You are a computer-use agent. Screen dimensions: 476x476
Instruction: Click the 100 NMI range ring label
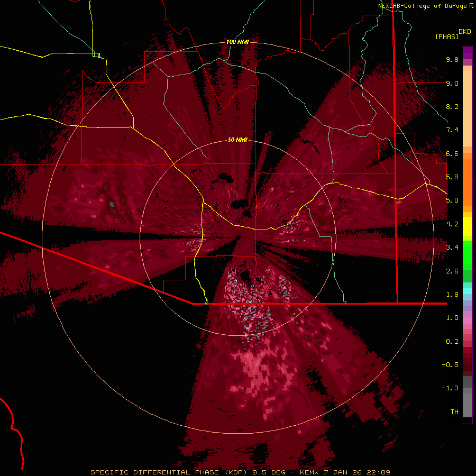[x=237, y=42]
